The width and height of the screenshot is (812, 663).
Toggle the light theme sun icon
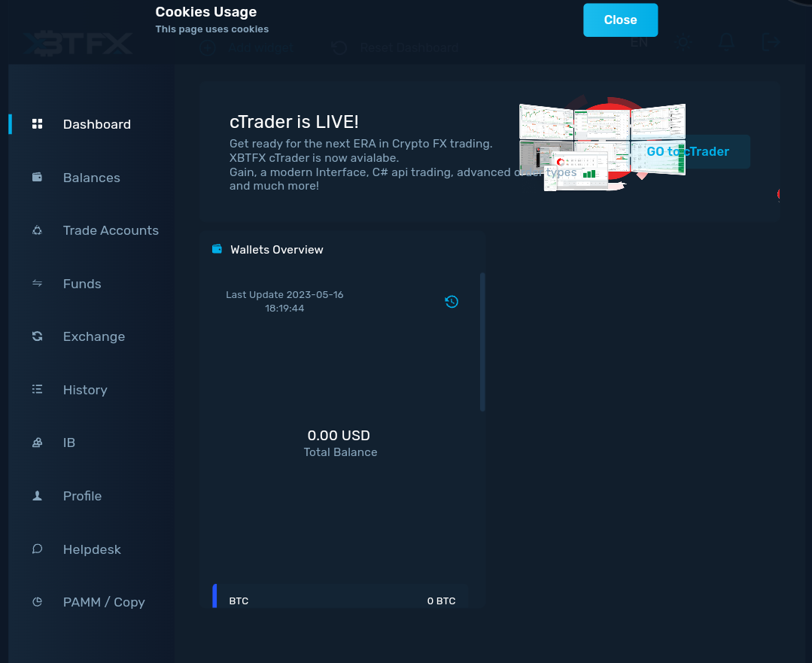(683, 42)
